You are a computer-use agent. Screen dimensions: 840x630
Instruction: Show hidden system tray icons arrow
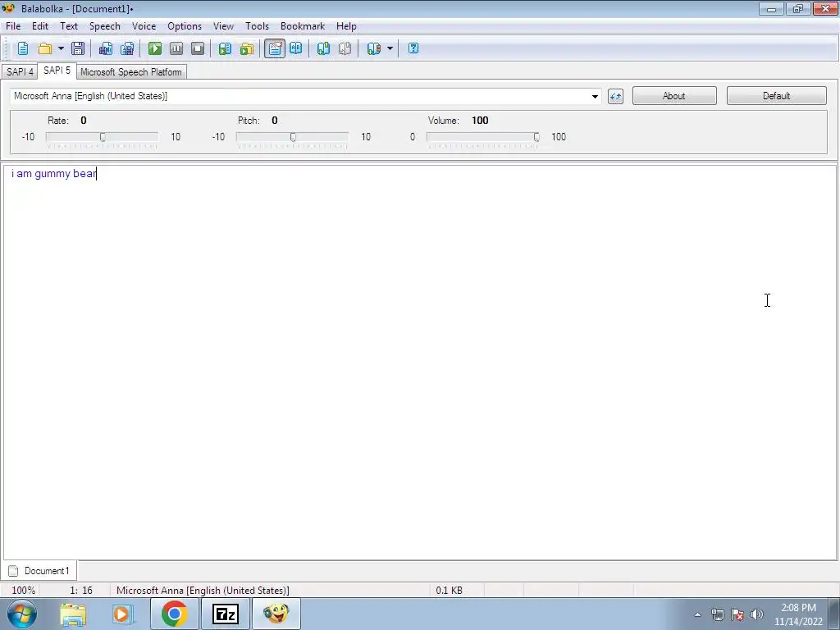(697, 614)
